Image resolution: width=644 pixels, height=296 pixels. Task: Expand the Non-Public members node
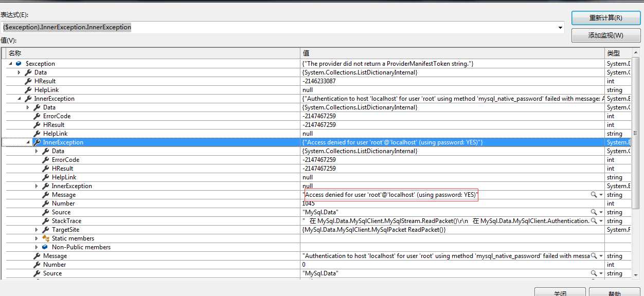(x=37, y=247)
